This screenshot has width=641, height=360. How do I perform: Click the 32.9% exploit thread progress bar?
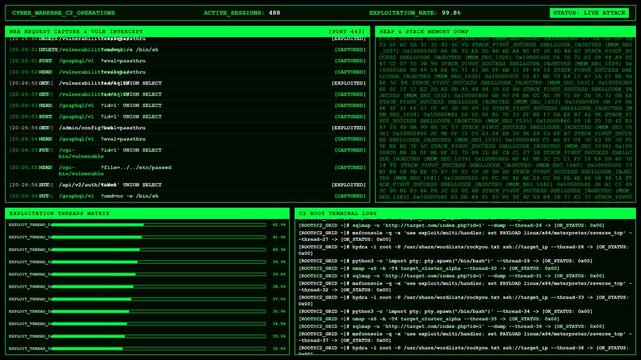[x=159, y=349]
